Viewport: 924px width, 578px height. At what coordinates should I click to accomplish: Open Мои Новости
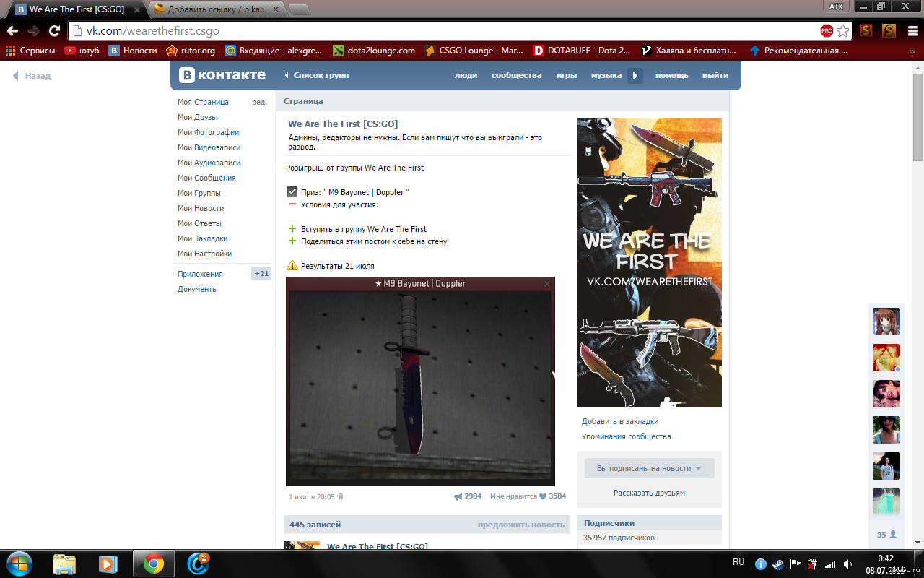(x=201, y=208)
